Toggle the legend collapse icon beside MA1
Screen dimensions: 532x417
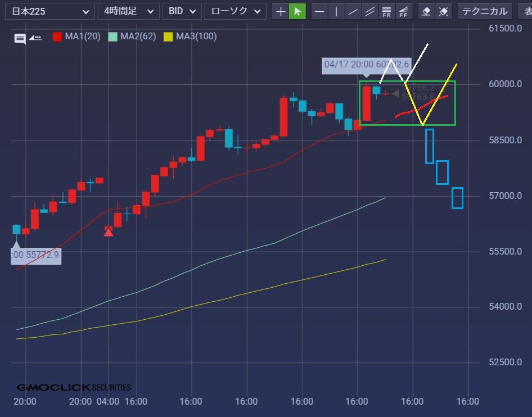click(x=36, y=38)
